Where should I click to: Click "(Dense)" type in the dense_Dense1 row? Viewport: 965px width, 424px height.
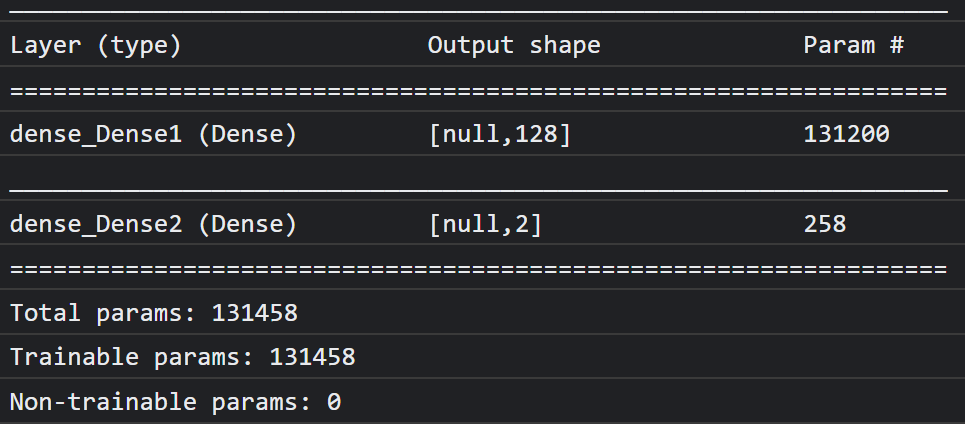click(247, 135)
